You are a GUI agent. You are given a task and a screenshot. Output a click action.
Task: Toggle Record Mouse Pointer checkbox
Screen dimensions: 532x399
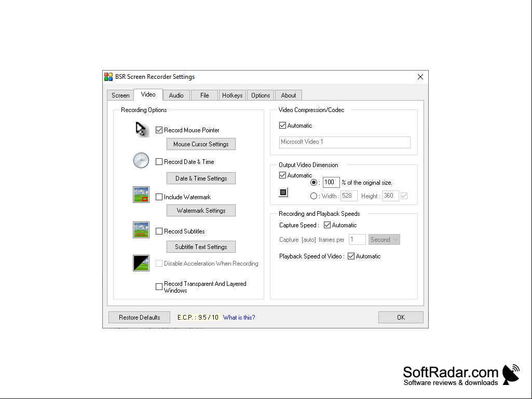pos(159,130)
